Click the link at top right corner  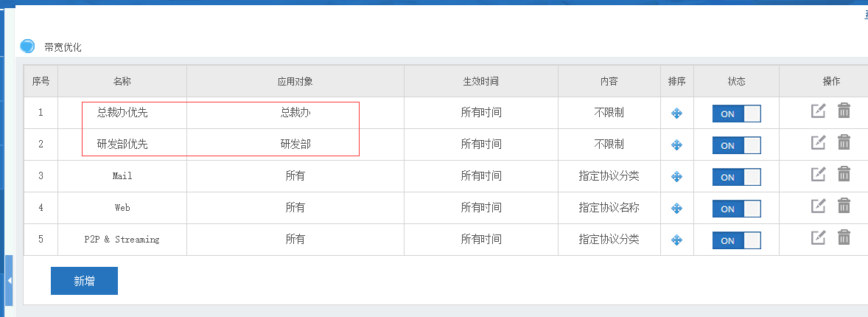[866, 14]
